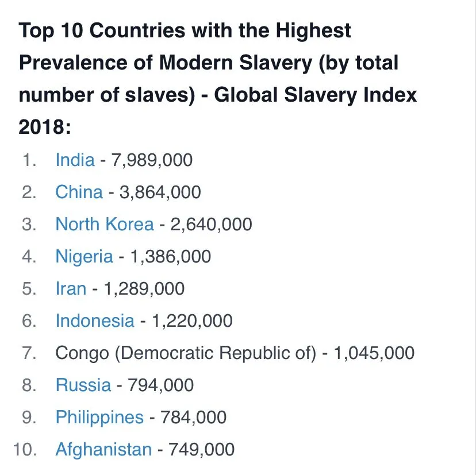The width and height of the screenshot is (476, 475).
Task: Click the 1,289,000 figure for Iran
Action: tap(144, 288)
